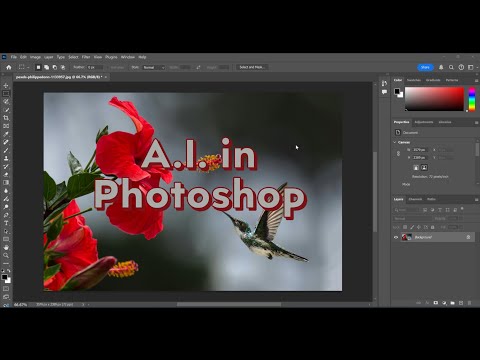Open the History panel icon
This screenshot has height=360, width=480.
tap(384, 83)
